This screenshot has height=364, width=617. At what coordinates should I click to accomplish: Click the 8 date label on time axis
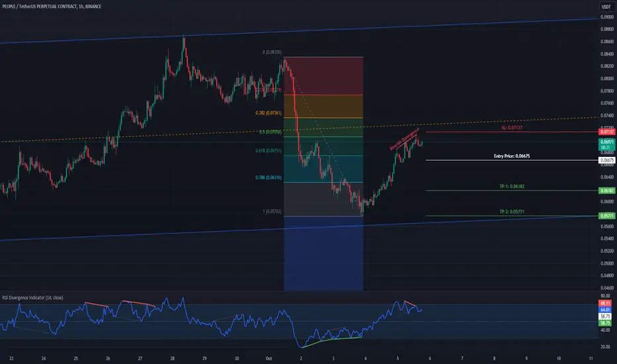tap(495, 359)
